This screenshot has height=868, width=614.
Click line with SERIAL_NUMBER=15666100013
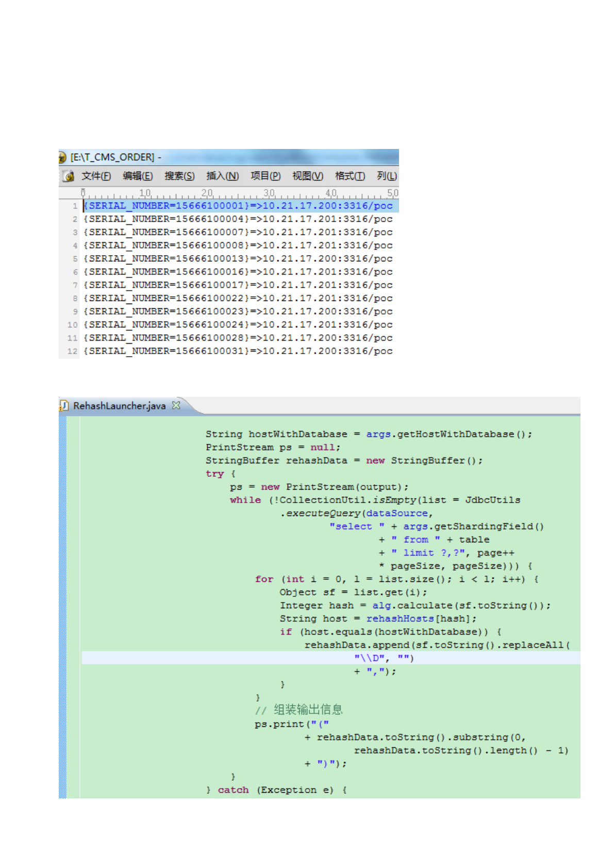pos(238,259)
